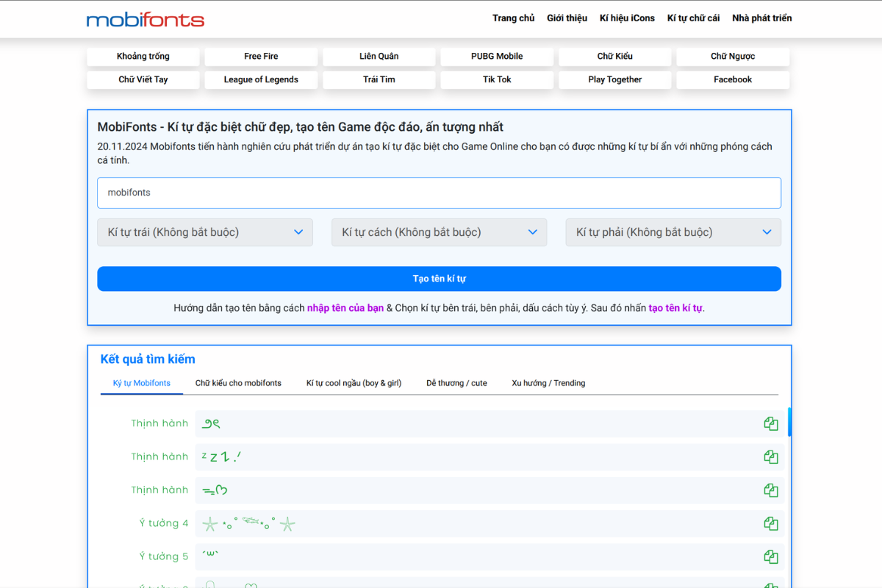Expand the Kí tự trái dropdown
Image resolution: width=882 pixels, height=588 pixels.
pyautogui.click(x=205, y=232)
